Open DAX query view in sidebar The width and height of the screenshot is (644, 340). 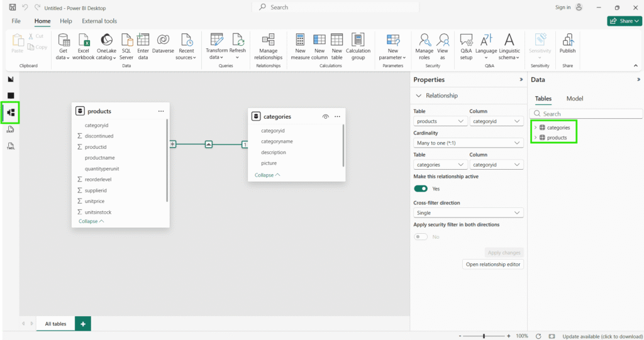pyautogui.click(x=11, y=129)
